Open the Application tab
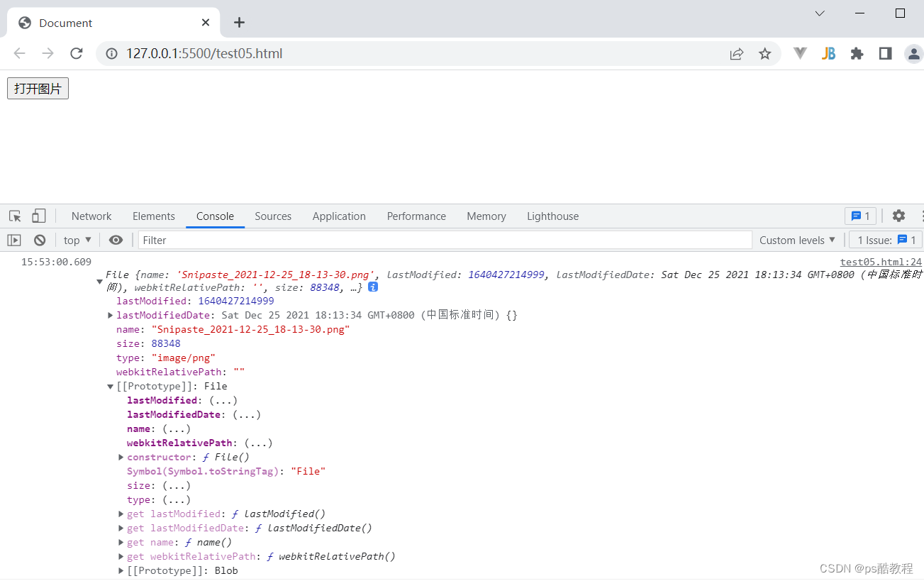 click(339, 216)
